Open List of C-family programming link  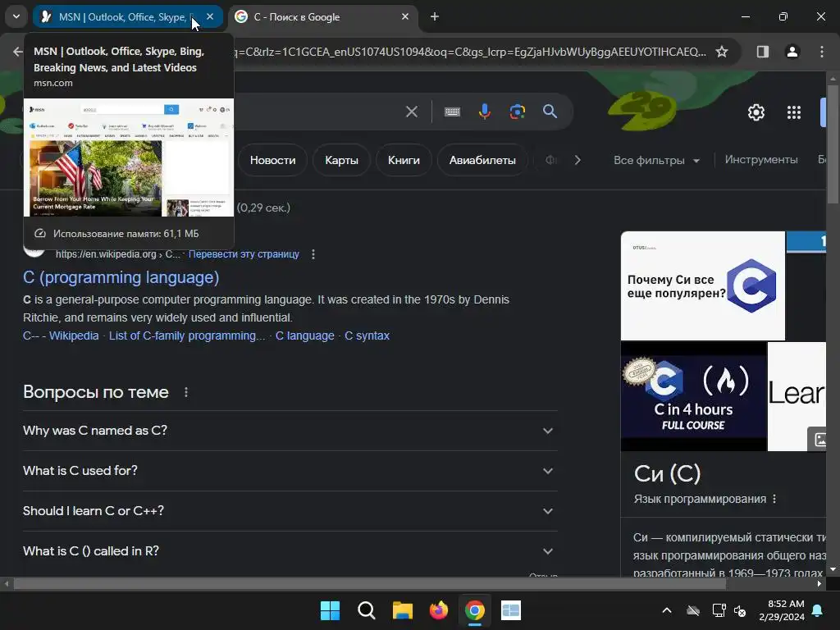[x=187, y=336]
